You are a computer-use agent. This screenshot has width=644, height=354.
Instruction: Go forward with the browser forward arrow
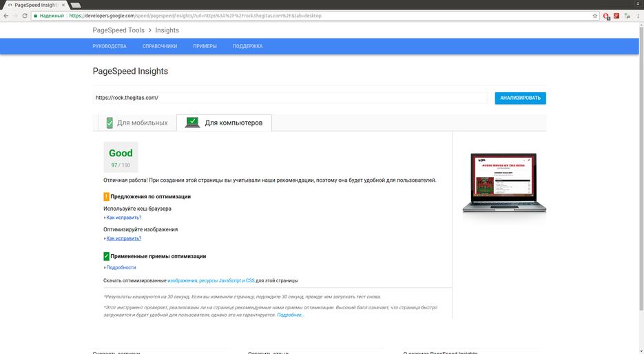coord(15,16)
